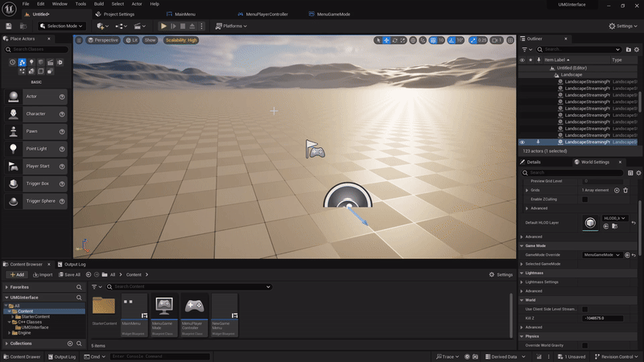Click trash icon to empty Grids array

click(x=625, y=191)
